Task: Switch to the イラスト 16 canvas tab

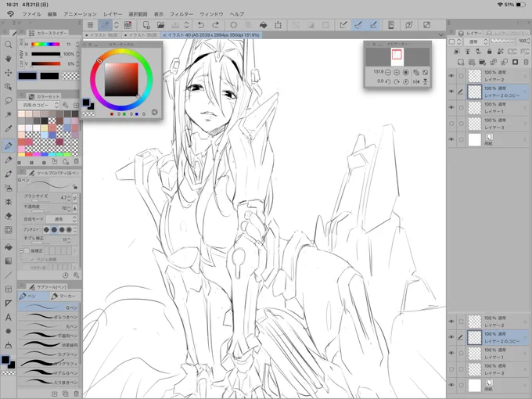Action: [102, 35]
